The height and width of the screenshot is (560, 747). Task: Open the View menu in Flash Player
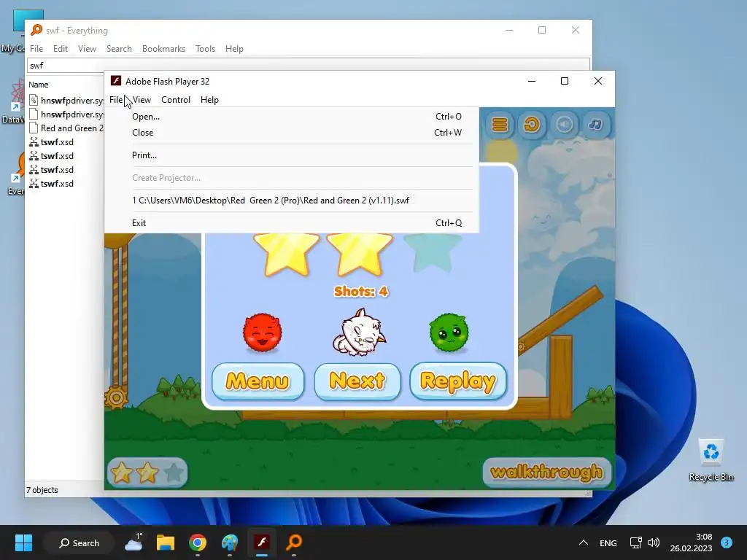click(x=142, y=99)
